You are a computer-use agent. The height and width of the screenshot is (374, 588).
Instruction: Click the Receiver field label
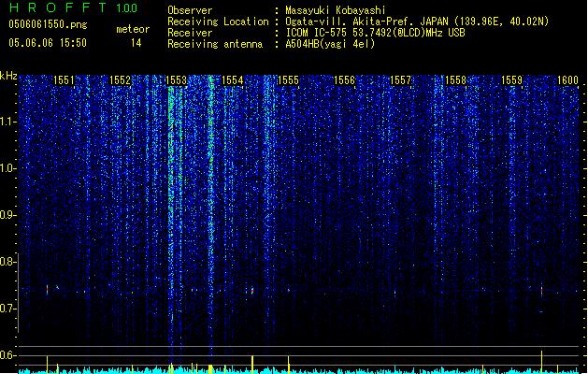190,33
